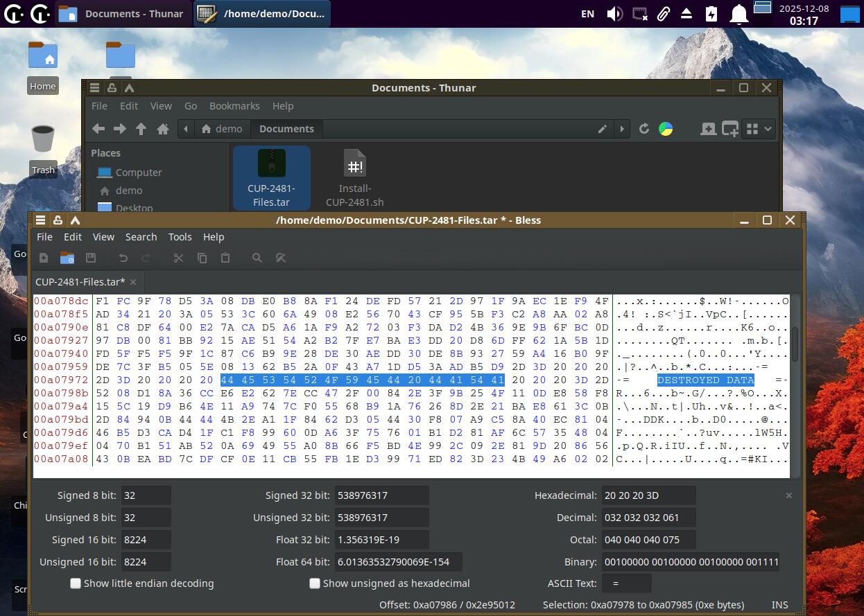Click the Thunar path bar left scroll arrow
Screen dimensions: 864x616
186,129
